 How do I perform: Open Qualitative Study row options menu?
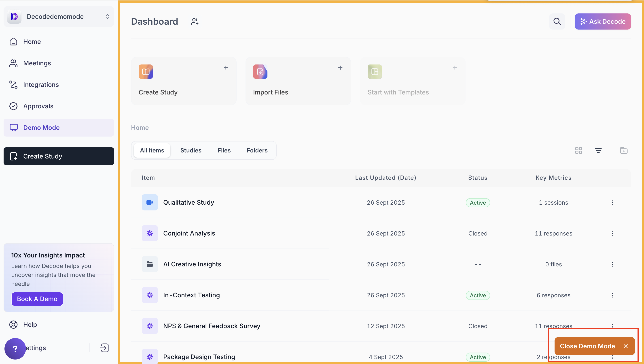(x=612, y=203)
